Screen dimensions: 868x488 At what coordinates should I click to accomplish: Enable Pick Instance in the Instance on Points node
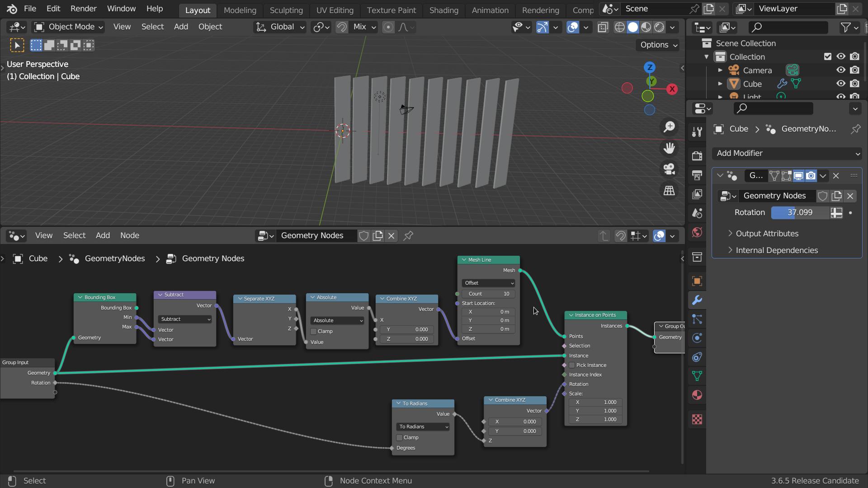point(571,365)
